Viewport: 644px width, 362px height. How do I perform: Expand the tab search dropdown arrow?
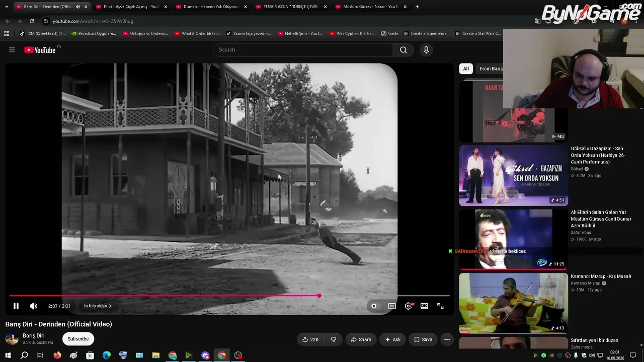click(7, 7)
